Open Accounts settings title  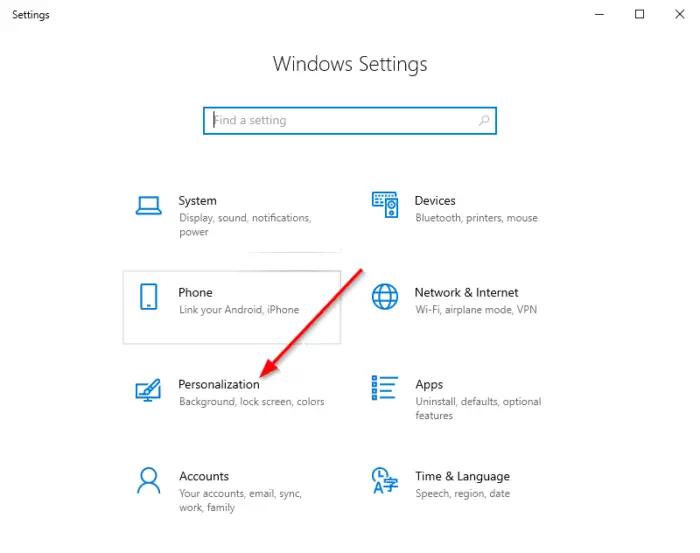coord(204,477)
